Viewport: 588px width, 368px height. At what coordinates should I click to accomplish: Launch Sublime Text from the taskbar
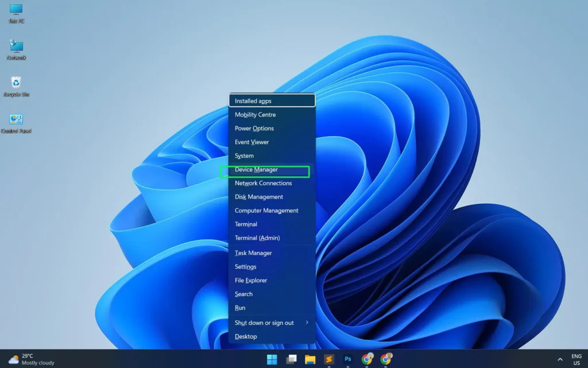(329, 359)
